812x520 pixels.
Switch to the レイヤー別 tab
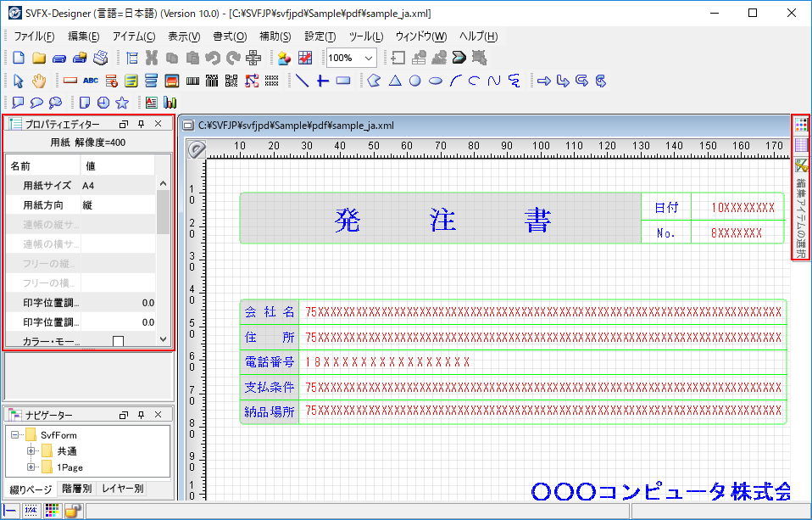(123, 489)
